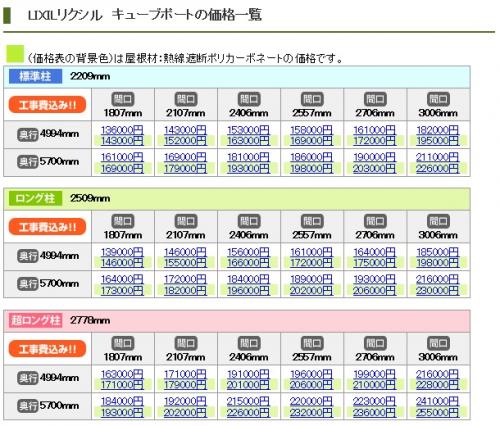Open the 143000円 polycarbonate price under 1807mm in 標準柱 table
Screen dimensions: 500x426
122,141
